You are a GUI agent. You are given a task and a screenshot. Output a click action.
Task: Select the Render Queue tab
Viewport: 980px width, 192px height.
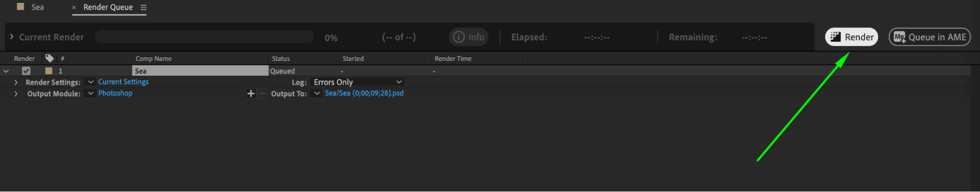tap(108, 7)
